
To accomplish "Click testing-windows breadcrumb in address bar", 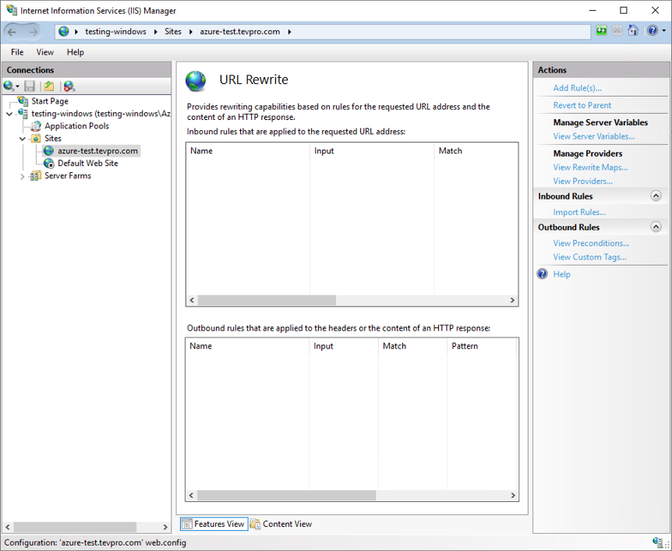I will [115, 32].
